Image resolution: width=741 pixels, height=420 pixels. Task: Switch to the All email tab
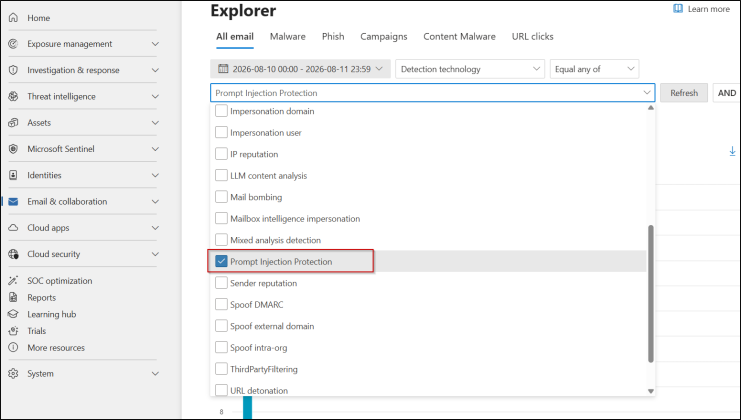pyautogui.click(x=235, y=36)
